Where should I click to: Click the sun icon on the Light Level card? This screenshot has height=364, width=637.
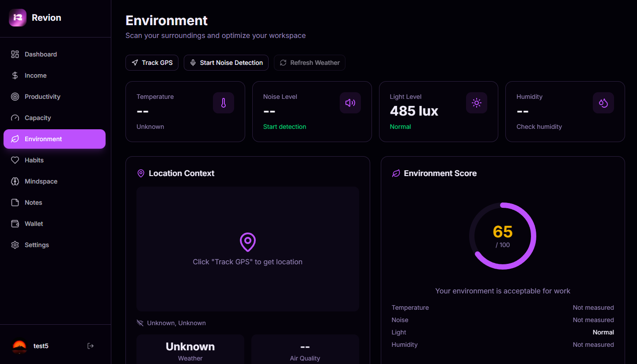coord(477,103)
